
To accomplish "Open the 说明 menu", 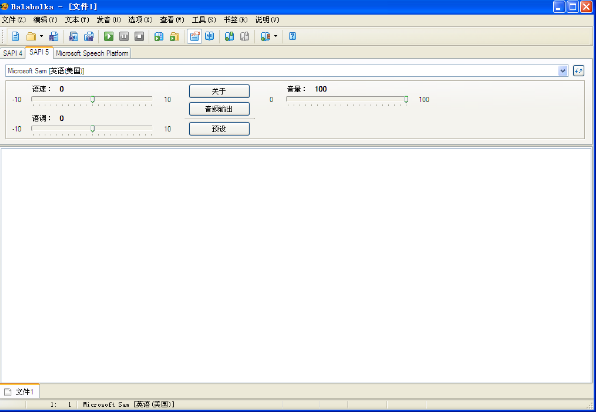I will pos(267,20).
